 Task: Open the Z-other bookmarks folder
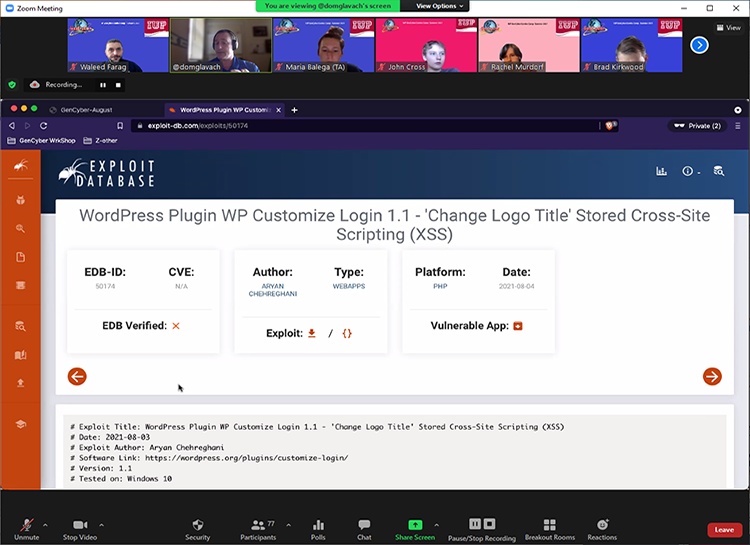(100, 140)
